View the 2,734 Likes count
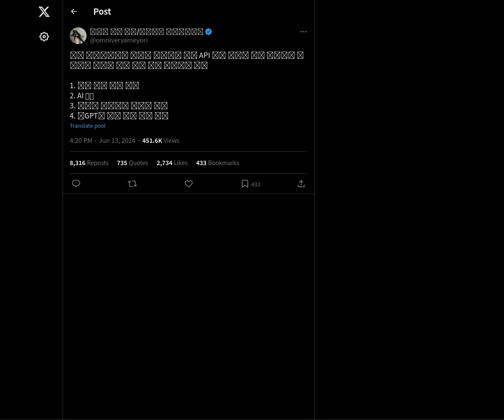The height and width of the screenshot is (420, 504). tap(172, 163)
